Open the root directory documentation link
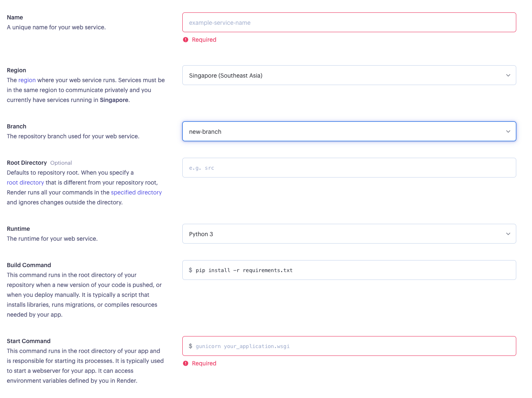 pyautogui.click(x=25, y=182)
